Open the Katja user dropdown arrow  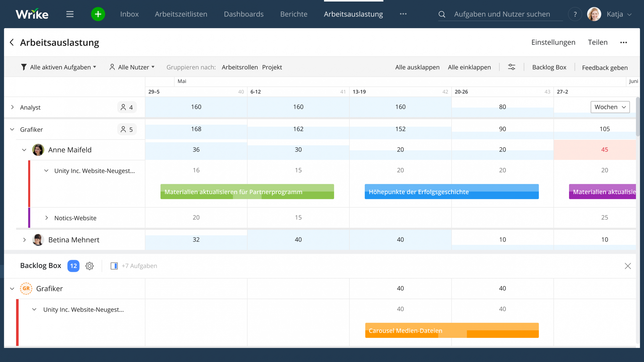(629, 14)
